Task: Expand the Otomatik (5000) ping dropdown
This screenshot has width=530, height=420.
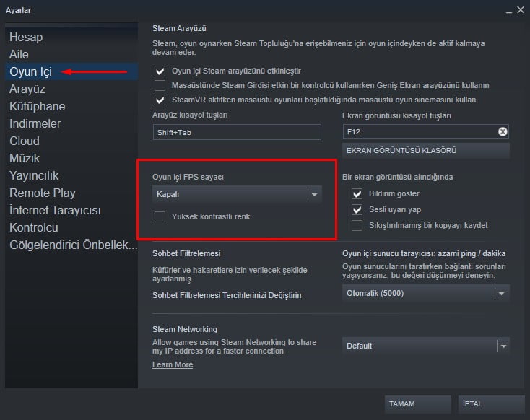Action: click(425, 293)
